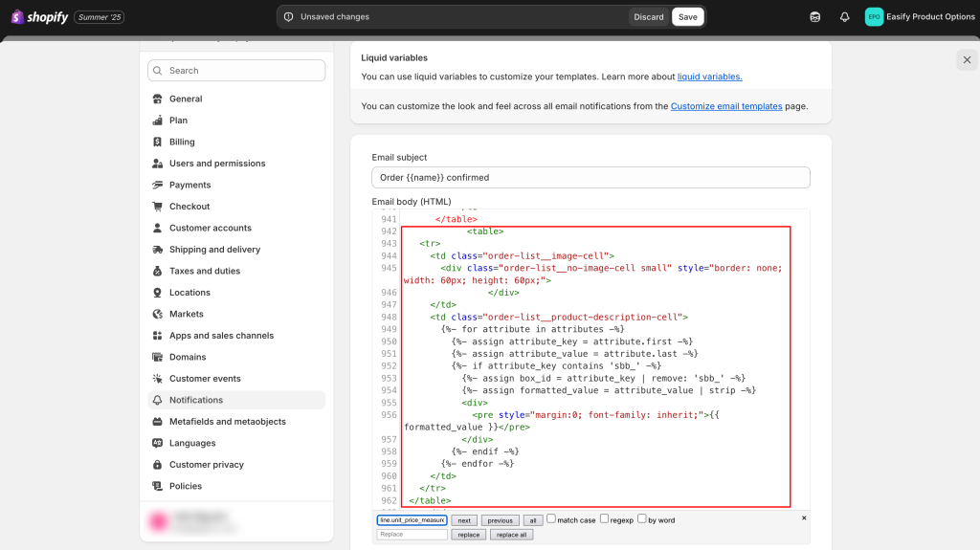
Task: Click the all matches button
Action: coord(532,520)
